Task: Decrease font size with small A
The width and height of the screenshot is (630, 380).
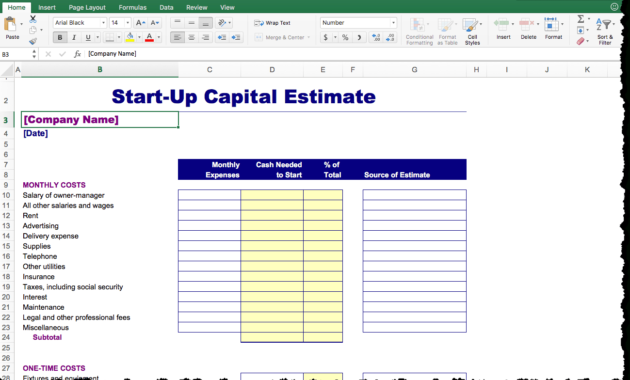Action: (x=154, y=23)
